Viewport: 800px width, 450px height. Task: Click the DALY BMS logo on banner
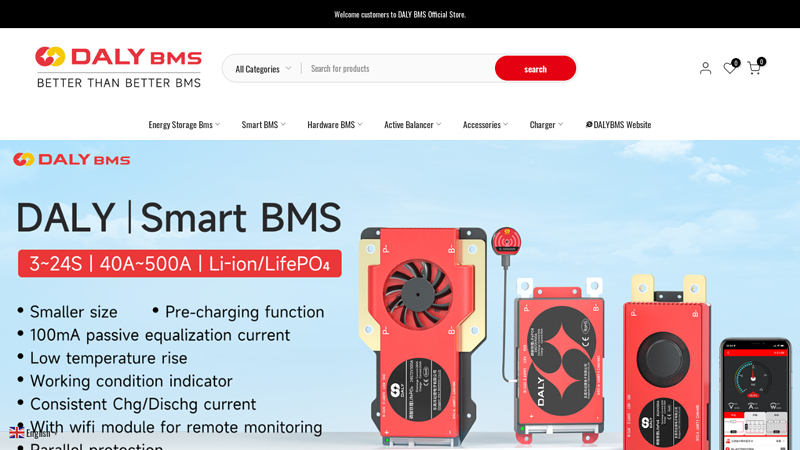click(x=72, y=160)
